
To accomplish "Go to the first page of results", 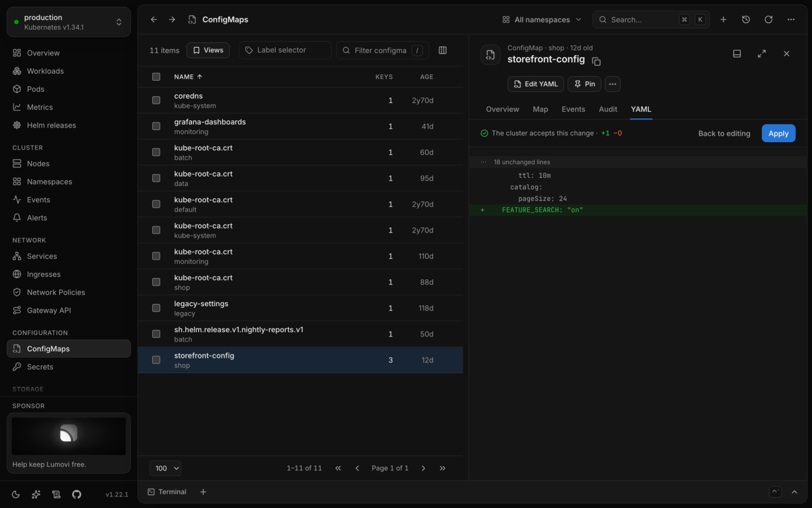I will (338, 468).
